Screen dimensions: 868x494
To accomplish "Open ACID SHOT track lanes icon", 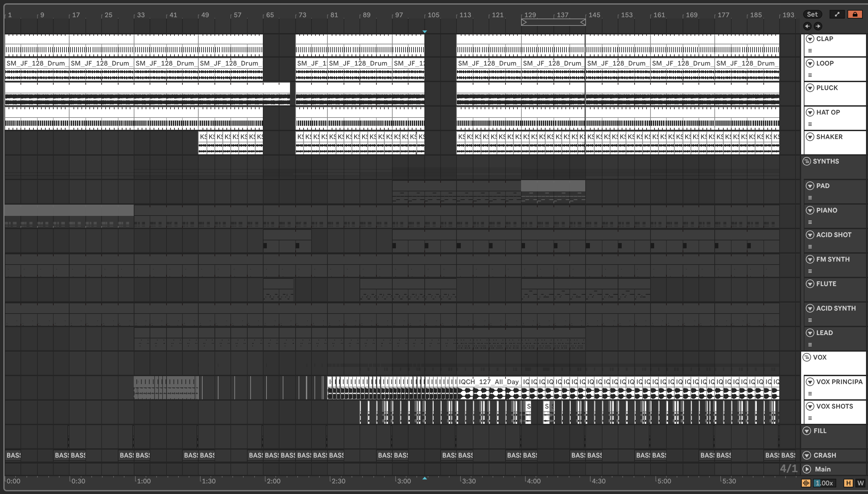I will tap(810, 247).
